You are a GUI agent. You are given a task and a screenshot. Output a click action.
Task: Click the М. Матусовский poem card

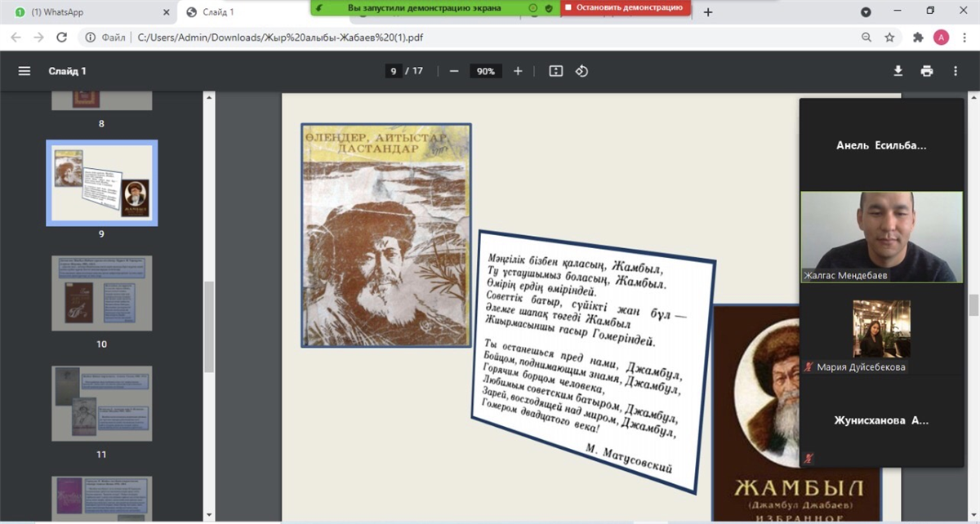click(594, 363)
